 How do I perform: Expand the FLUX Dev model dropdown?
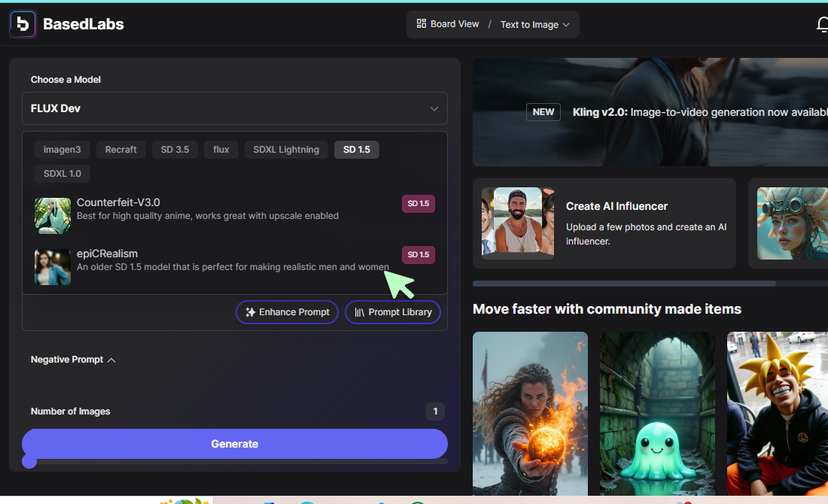click(x=234, y=108)
